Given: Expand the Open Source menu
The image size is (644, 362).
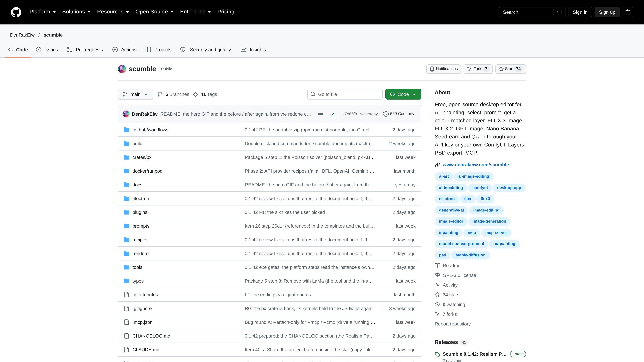Looking at the screenshot, I should [154, 12].
